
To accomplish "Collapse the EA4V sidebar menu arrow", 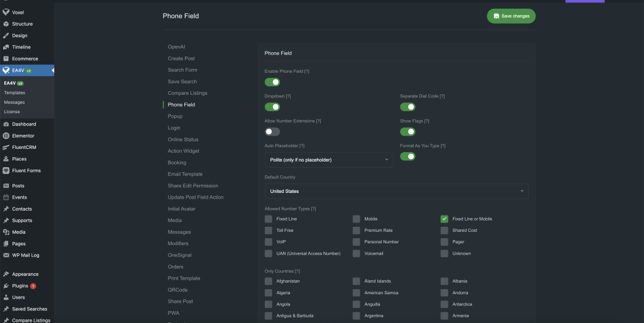I will pyautogui.click(x=52, y=70).
